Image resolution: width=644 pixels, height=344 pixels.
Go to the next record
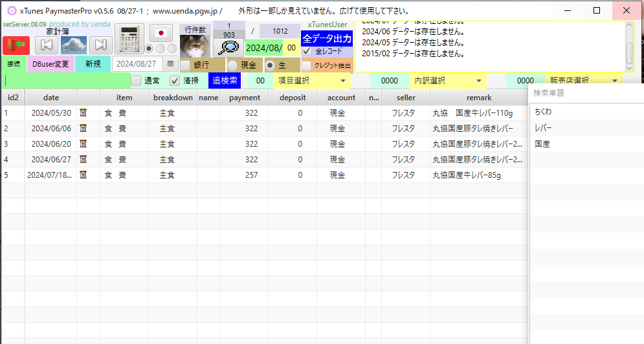pyautogui.click(x=100, y=45)
